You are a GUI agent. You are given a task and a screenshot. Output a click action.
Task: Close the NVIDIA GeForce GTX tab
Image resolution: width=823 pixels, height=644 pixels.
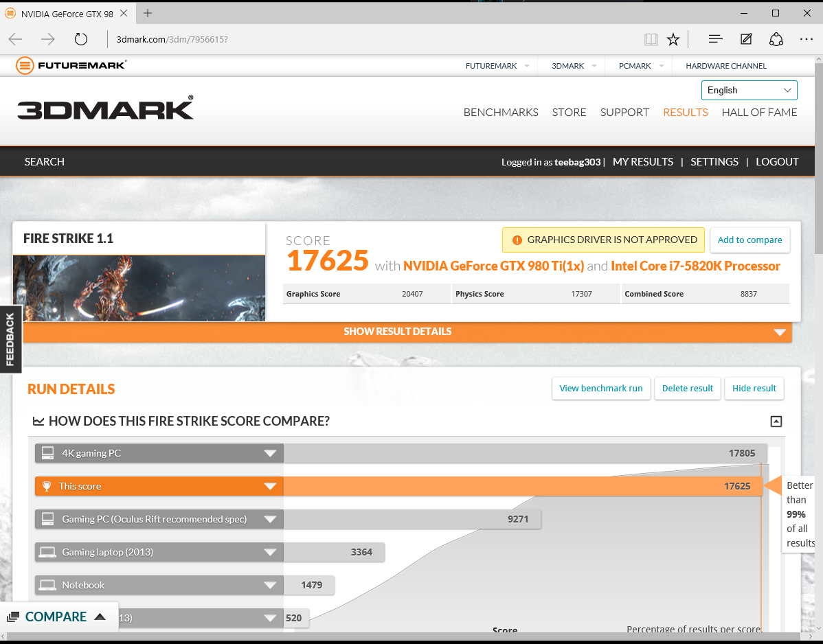[x=124, y=13]
